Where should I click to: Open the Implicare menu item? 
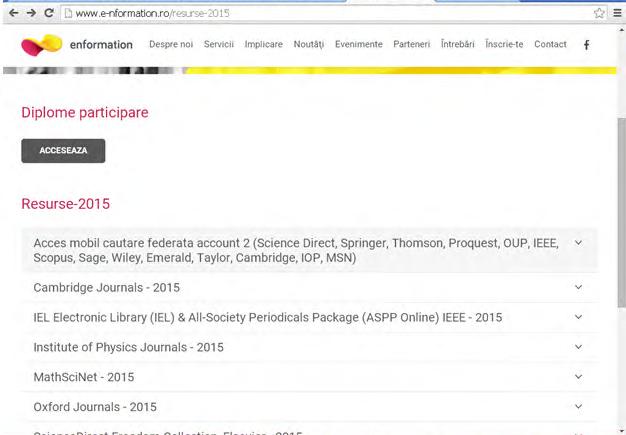click(x=263, y=44)
